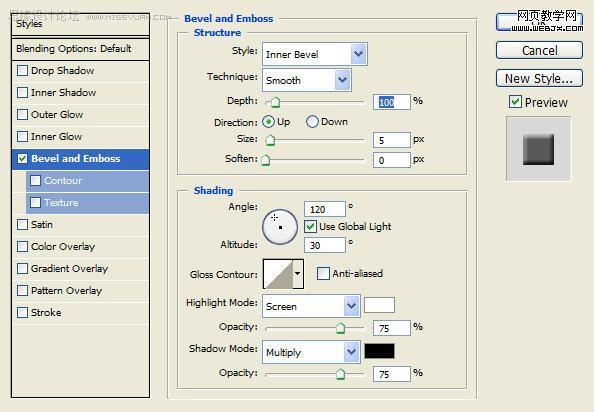This screenshot has width=594, height=412.
Task: Click the style preview thumbnail square
Action: tap(538, 149)
